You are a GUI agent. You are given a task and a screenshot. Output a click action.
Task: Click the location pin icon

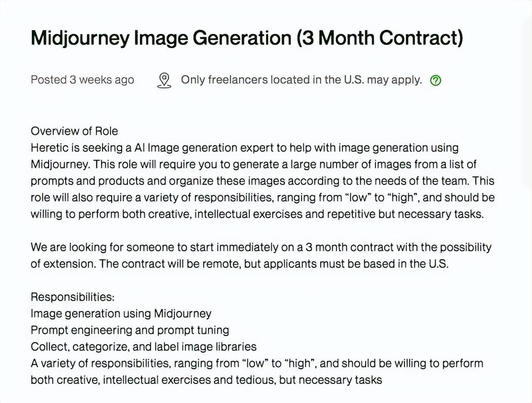tap(164, 80)
